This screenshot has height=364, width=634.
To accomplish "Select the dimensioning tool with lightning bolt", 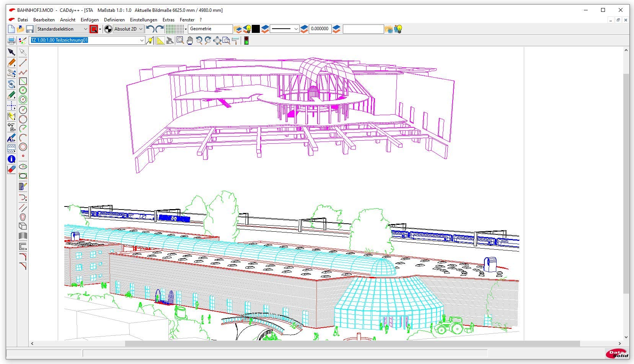I will click(x=11, y=116).
